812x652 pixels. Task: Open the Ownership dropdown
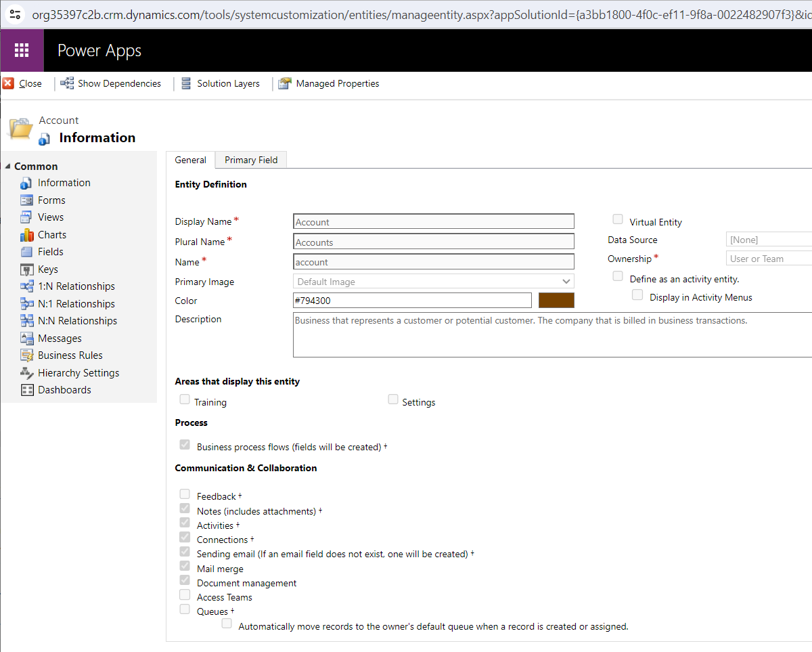[769, 259]
